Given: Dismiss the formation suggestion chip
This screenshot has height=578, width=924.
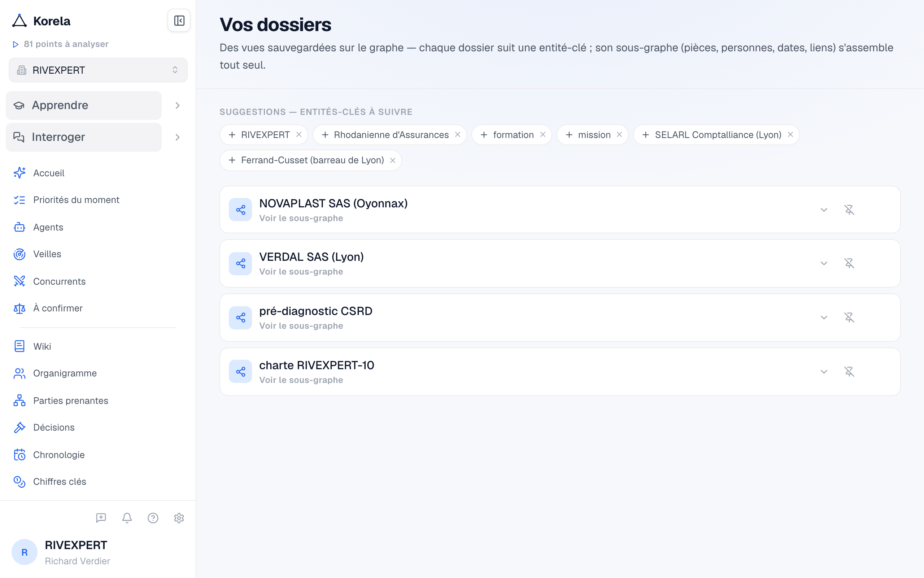Looking at the screenshot, I should point(542,134).
